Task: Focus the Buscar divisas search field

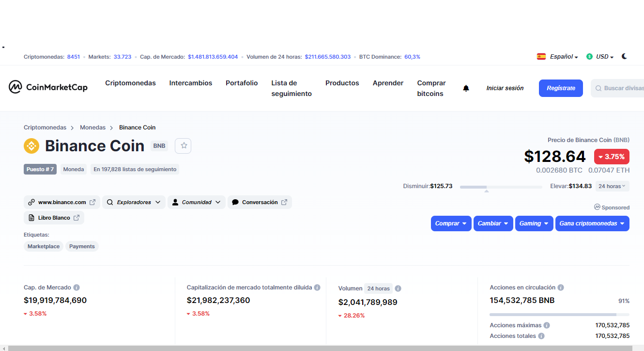Action: [x=617, y=88]
